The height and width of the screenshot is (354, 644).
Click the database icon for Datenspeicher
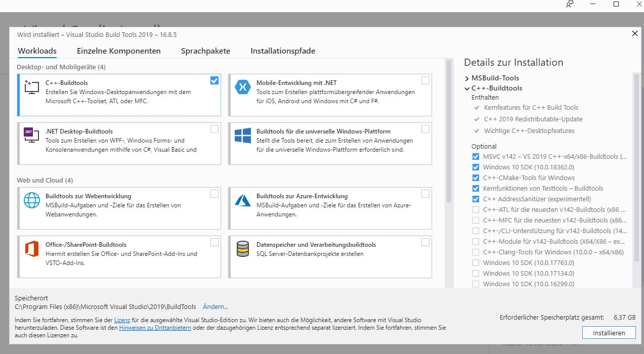pos(243,249)
